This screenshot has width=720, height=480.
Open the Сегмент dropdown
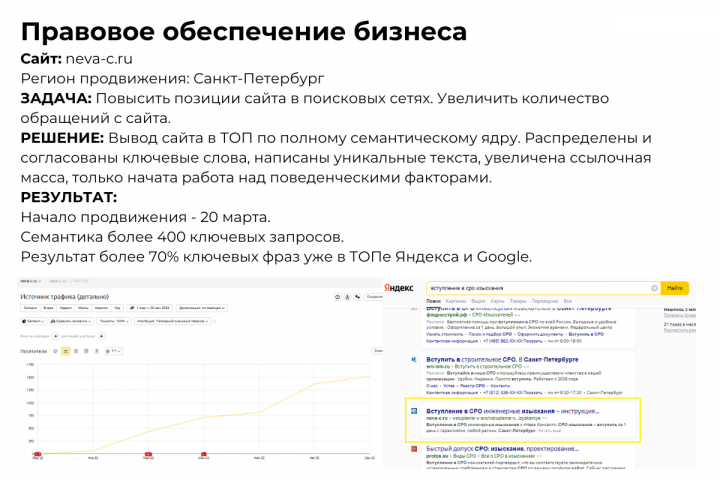click(x=34, y=321)
